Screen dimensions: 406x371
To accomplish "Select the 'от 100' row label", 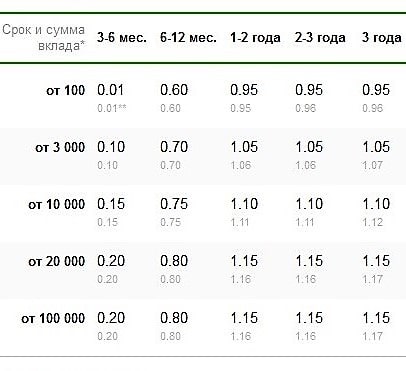I will (66, 90).
